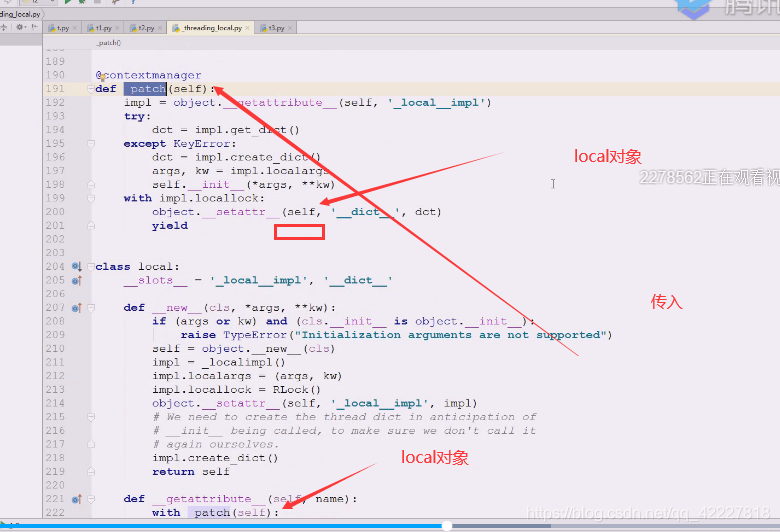Open the project panel gear settings

point(20,27)
